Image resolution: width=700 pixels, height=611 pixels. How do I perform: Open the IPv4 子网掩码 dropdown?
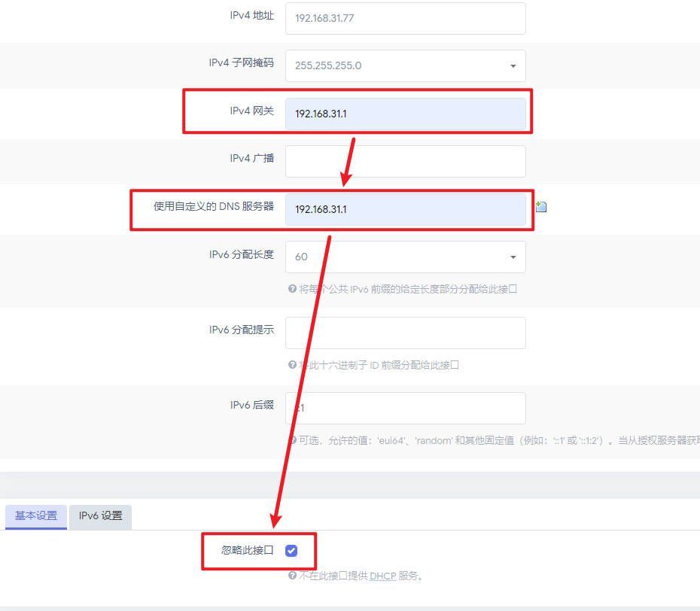pos(405,65)
